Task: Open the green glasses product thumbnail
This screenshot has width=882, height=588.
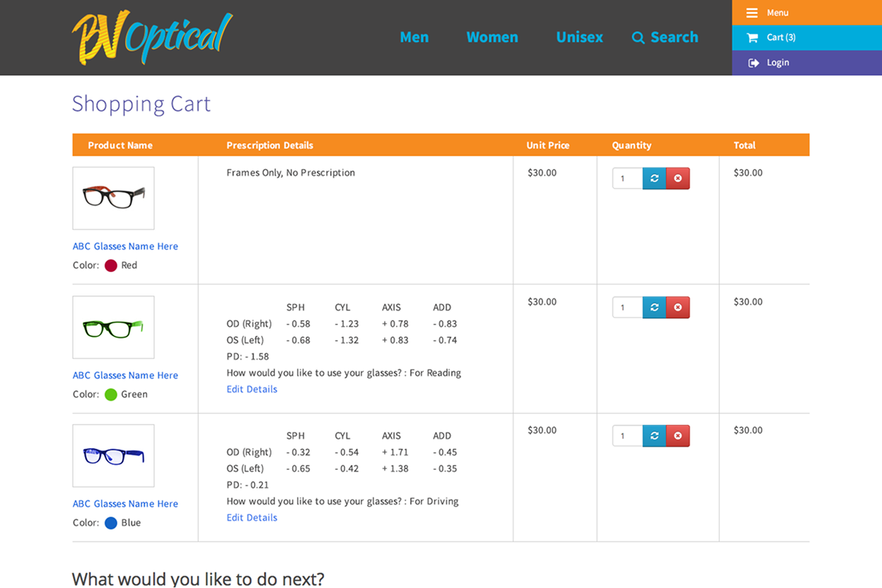Action: pos(113,327)
